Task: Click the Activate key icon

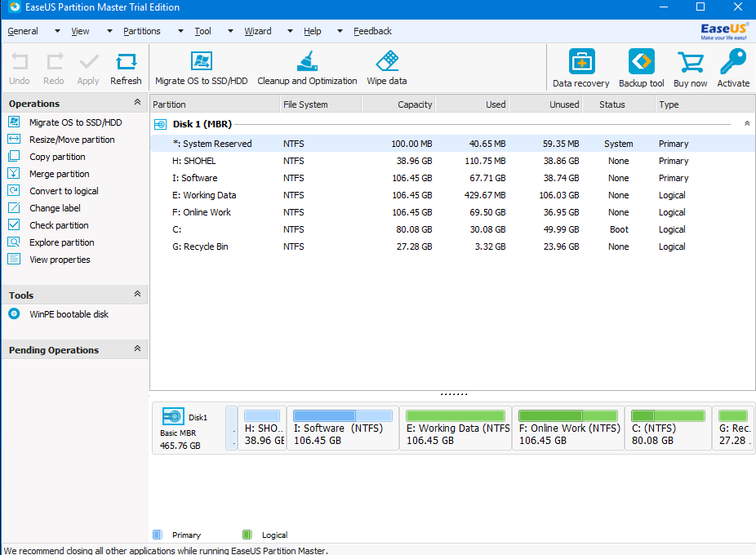Action: (733, 62)
